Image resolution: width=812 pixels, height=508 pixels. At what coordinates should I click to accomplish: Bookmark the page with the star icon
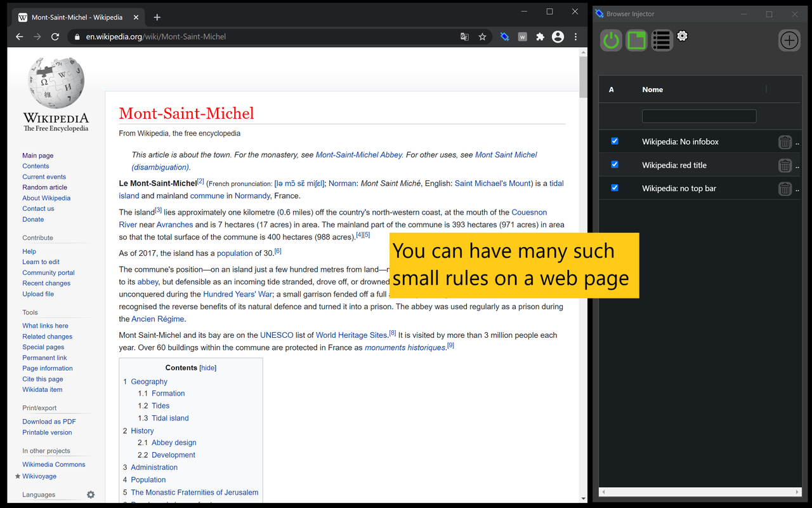tap(483, 37)
